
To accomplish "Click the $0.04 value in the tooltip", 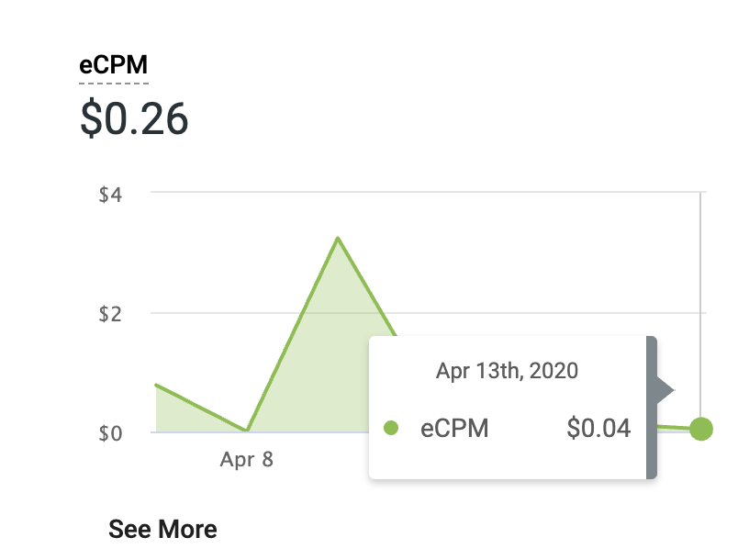I will pos(600,427).
